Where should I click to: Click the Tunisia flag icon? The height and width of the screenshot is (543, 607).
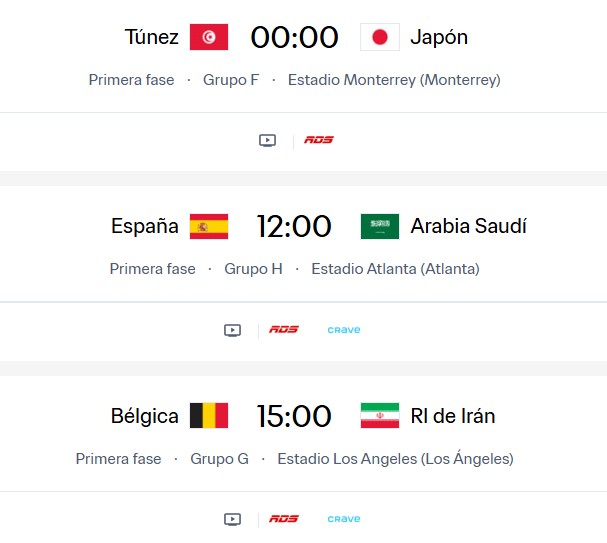coord(209,37)
